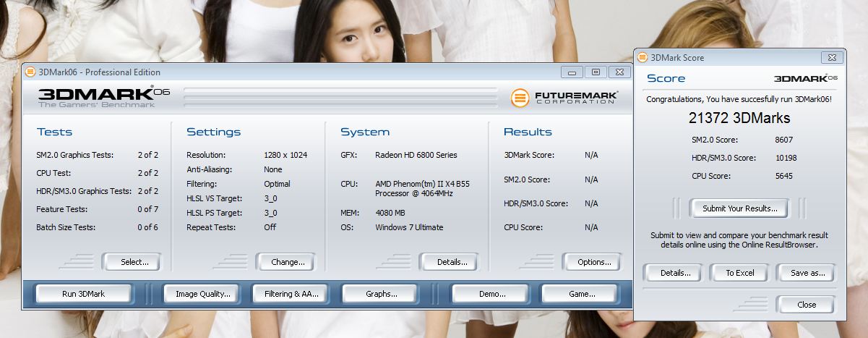
Task: Click the 3DMark06 logo in main window
Action: (103, 96)
